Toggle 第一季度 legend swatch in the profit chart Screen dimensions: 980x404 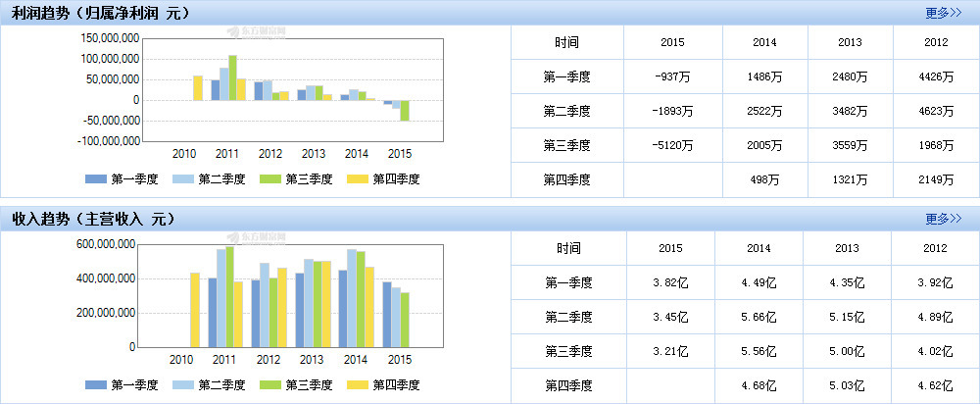click(116, 179)
